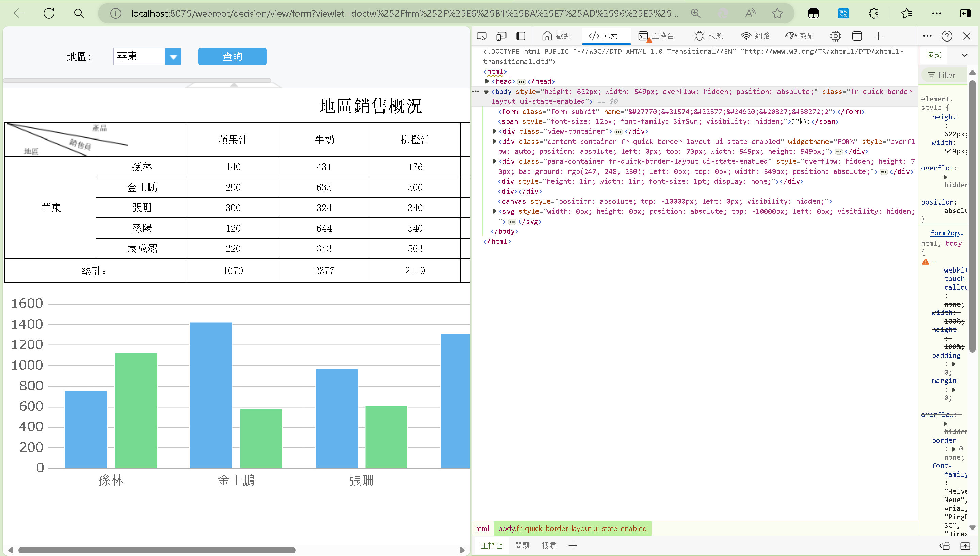Click the report horizontal scrollbar thumb
The image size is (980, 556).
157,550
